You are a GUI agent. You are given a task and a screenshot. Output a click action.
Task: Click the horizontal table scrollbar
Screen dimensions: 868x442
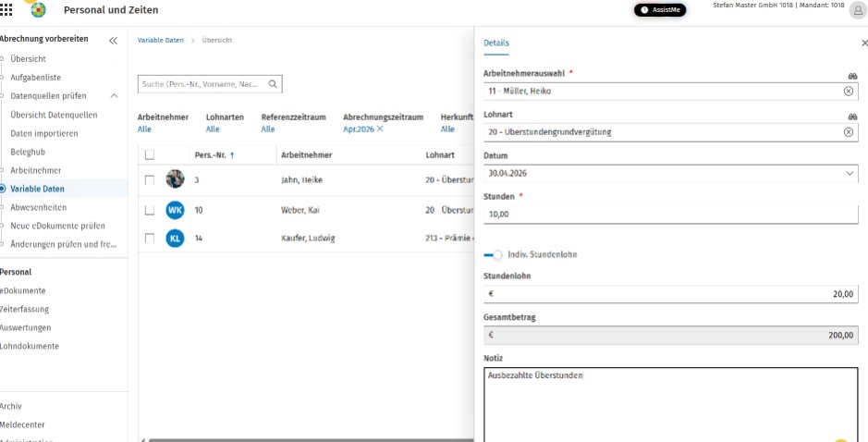click(310, 440)
